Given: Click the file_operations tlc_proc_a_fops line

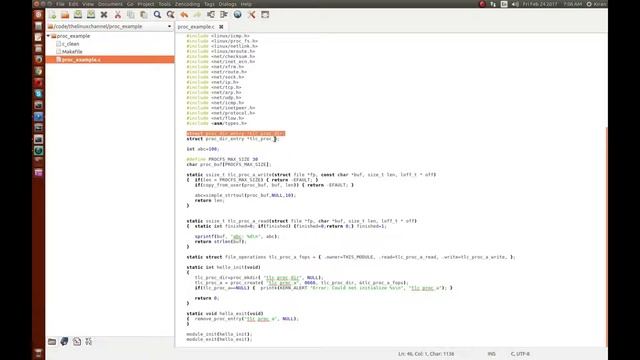Looking at the screenshot, I should [351, 257].
